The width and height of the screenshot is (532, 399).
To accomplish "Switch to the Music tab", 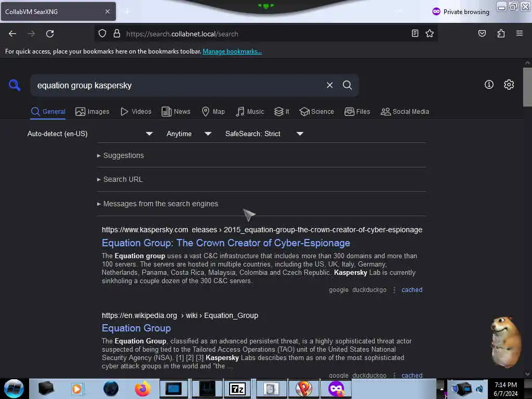I will click(x=250, y=112).
